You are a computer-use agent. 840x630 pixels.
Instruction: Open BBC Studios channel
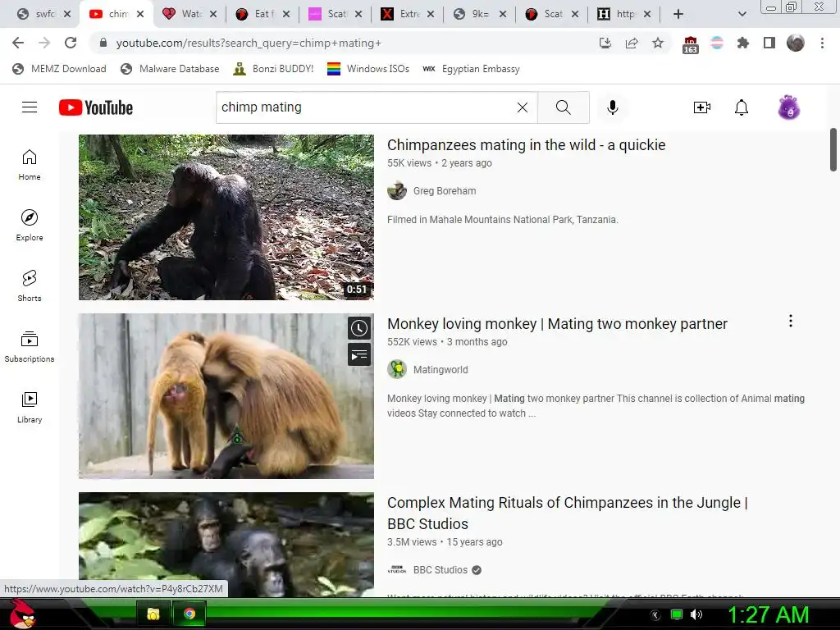click(x=441, y=570)
